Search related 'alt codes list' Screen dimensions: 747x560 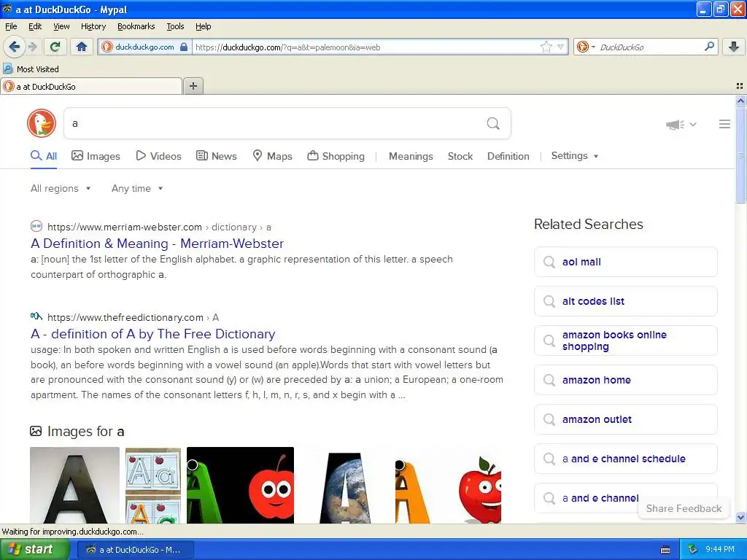[625, 301]
